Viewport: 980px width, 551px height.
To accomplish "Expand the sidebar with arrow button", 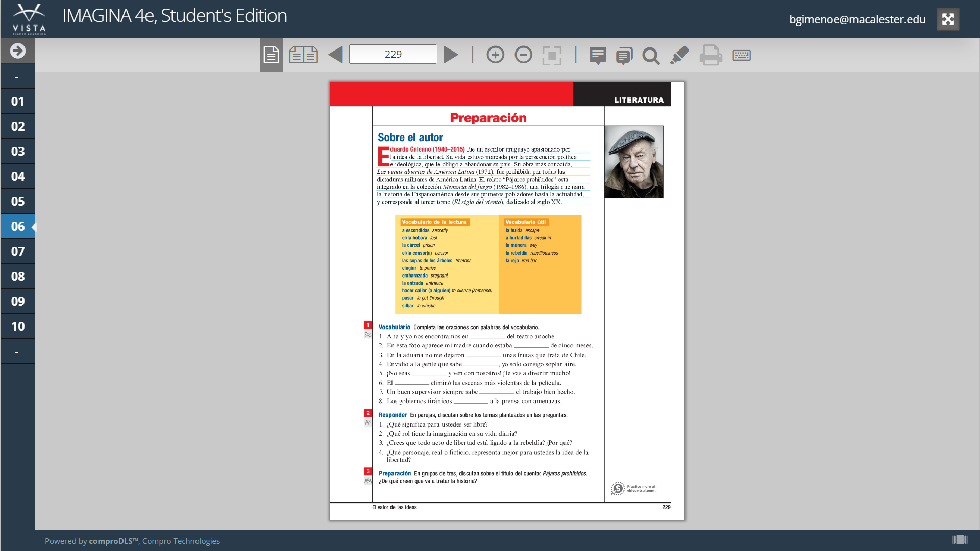I will [x=18, y=51].
